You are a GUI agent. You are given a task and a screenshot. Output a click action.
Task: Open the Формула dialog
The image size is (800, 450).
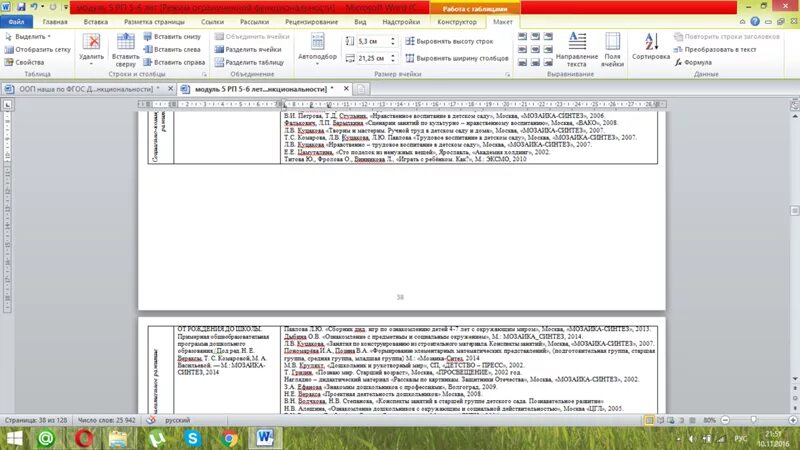tap(693, 62)
